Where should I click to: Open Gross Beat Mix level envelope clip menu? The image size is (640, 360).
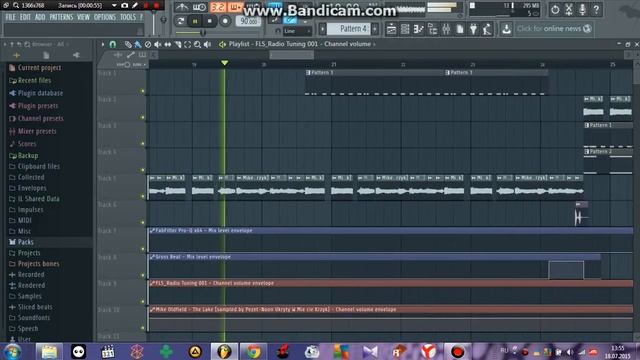click(x=152, y=257)
